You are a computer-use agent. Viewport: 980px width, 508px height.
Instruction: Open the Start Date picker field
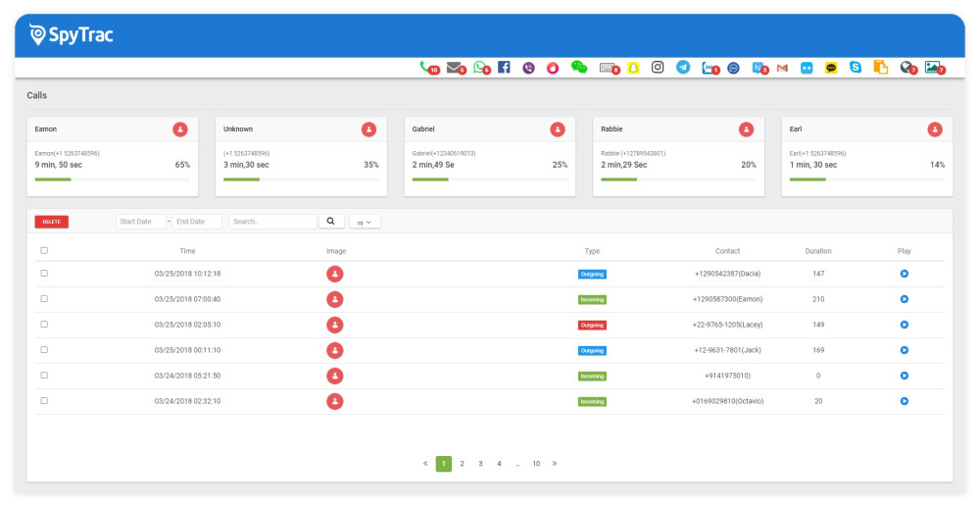(x=140, y=223)
